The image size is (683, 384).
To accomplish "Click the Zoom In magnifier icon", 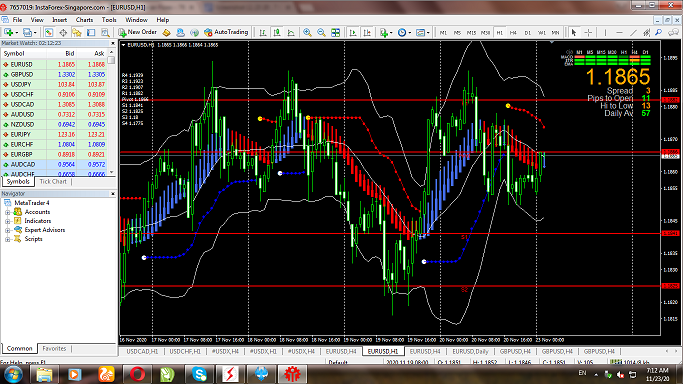I will 307,33.
